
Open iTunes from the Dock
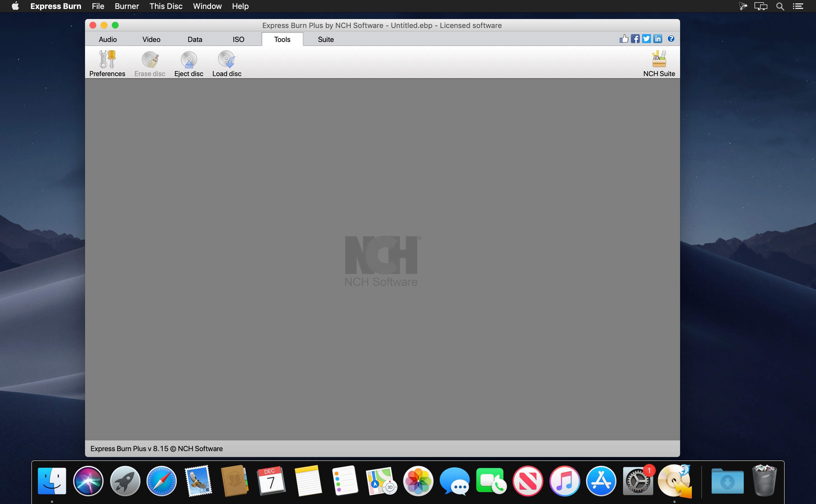[564, 481]
